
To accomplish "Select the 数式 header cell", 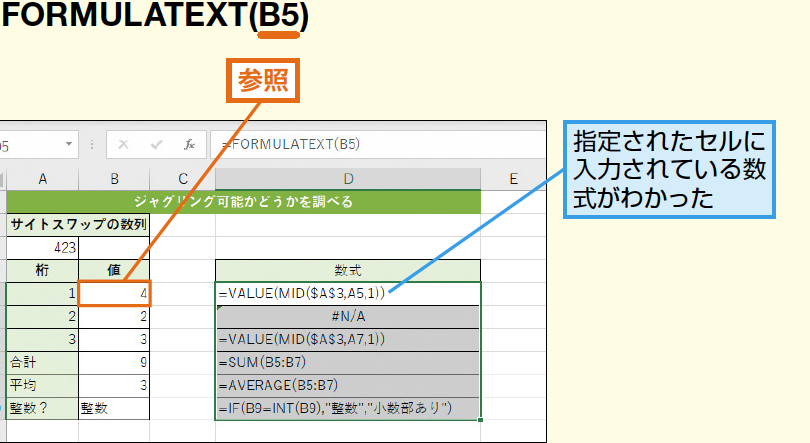I will [x=348, y=271].
